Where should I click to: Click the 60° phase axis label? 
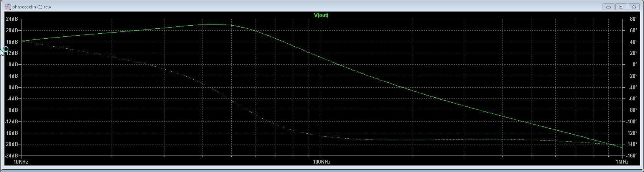click(x=633, y=30)
